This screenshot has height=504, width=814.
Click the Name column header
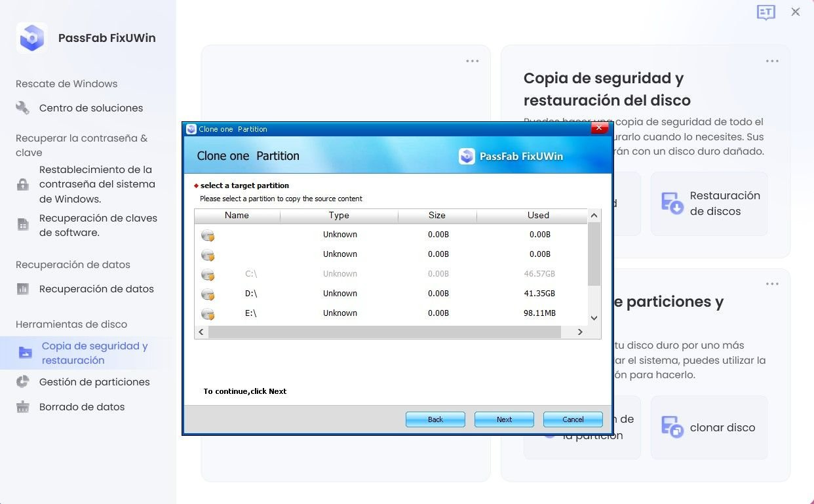pos(237,215)
